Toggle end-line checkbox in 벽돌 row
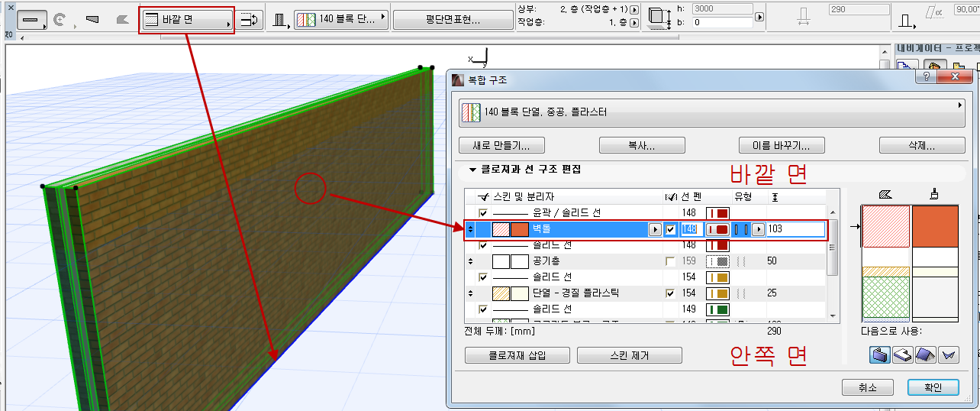This screenshot has height=411, width=980. click(670, 229)
